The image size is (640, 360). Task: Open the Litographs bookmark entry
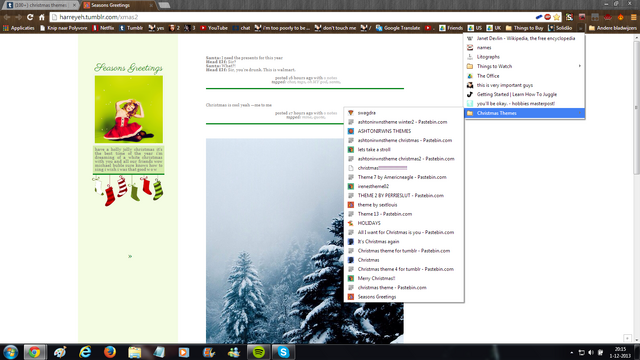click(x=524, y=57)
